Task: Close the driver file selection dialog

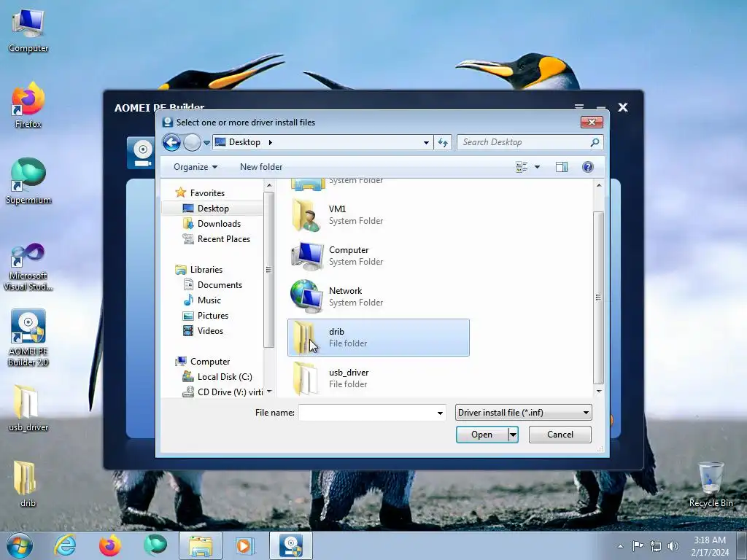Action: tap(592, 122)
